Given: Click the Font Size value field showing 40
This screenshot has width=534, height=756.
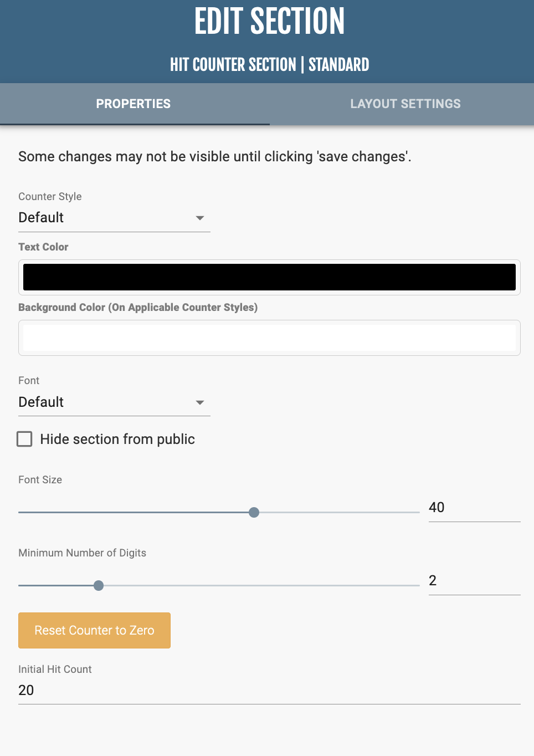Looking at the screenshot, I should [x=474, y=508].
